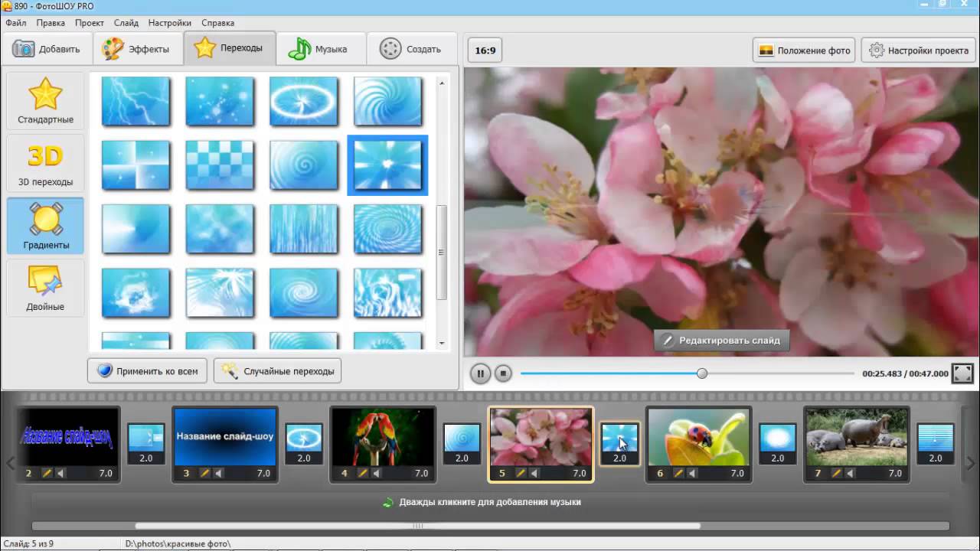Open the Двойные transitions category
Viewport: 980px width, 551px height.
46,288
